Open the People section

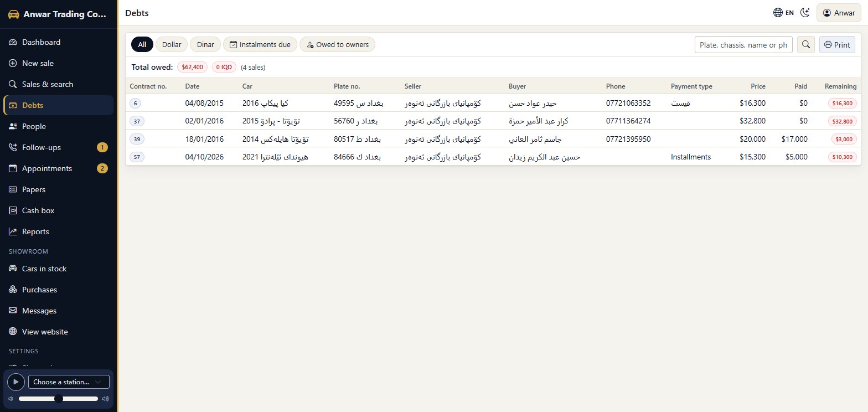(59, 126)
